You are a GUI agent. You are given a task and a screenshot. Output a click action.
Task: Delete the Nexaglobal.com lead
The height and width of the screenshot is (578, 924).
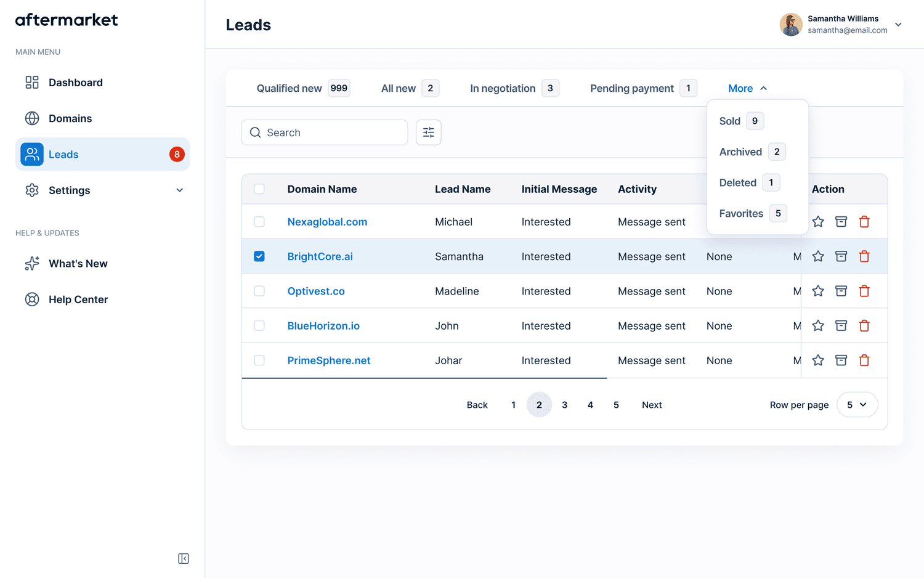(864, 222)
